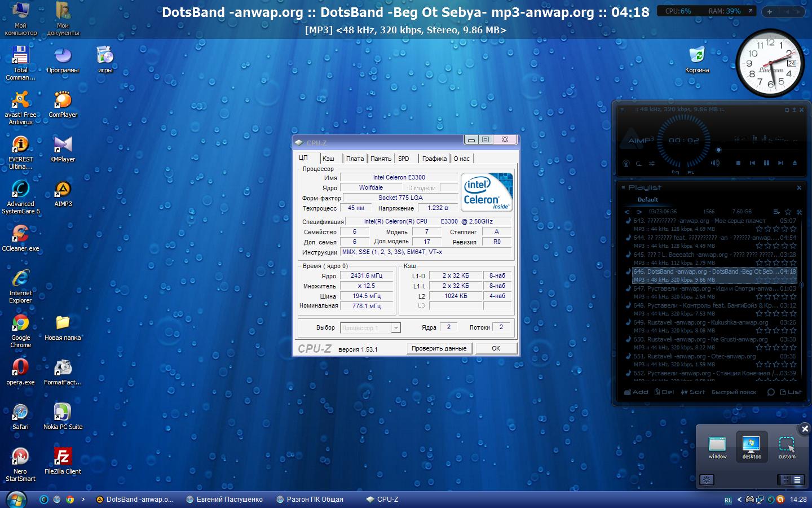
Task: Toggle the AIMP equalizer with the Eq button
Action: (675, 172)
